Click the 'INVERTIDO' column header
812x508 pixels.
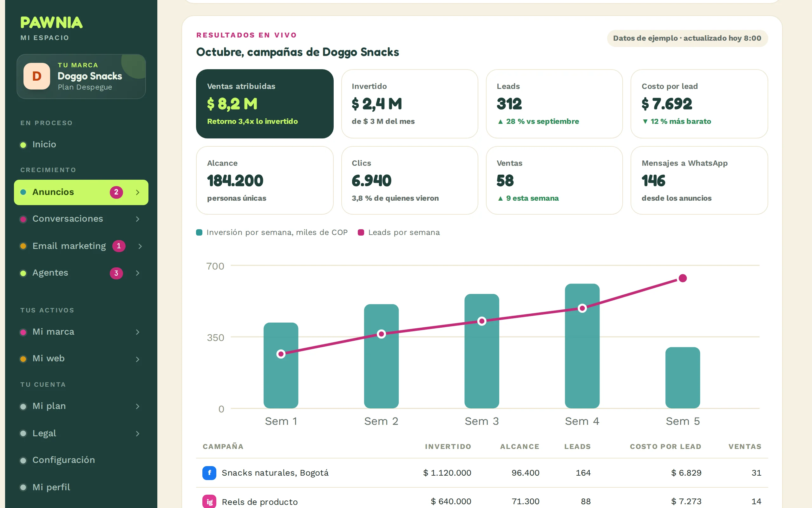coord(448,446)
